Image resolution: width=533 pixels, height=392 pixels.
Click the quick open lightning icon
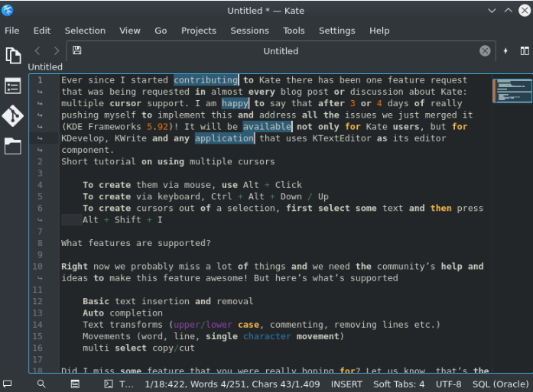(x=505, y=51)
